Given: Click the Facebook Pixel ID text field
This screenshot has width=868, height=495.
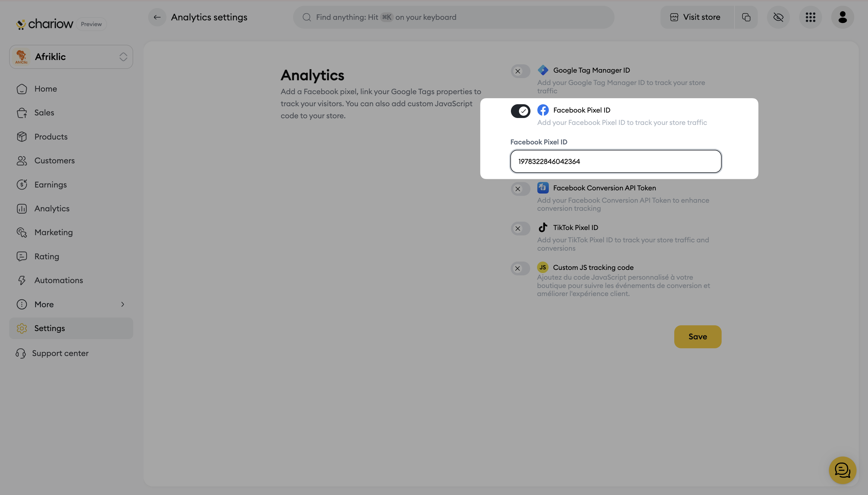Looking at the screenshot, I should click(x=615, y=161).
